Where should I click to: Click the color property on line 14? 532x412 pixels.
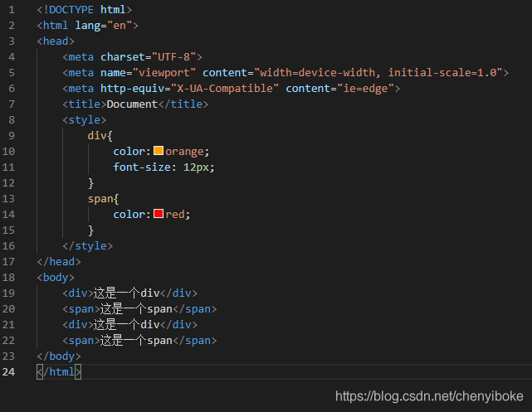[129, 215]
